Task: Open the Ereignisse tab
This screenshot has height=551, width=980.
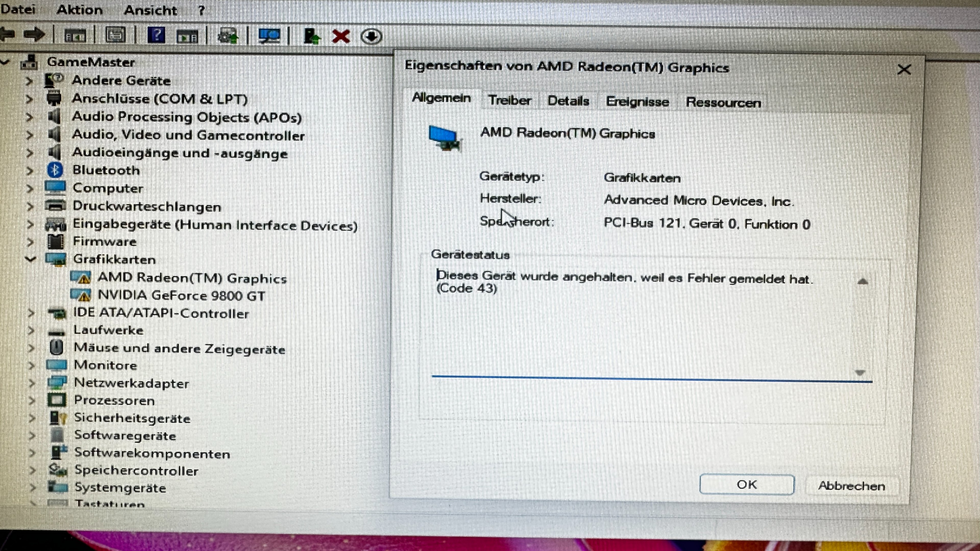Action: 637,102
